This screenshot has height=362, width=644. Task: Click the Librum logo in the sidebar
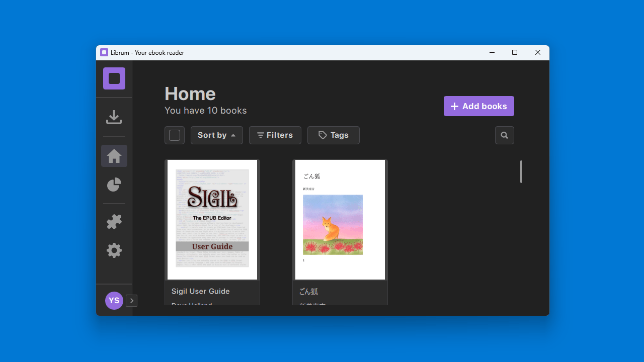[114, 78]
